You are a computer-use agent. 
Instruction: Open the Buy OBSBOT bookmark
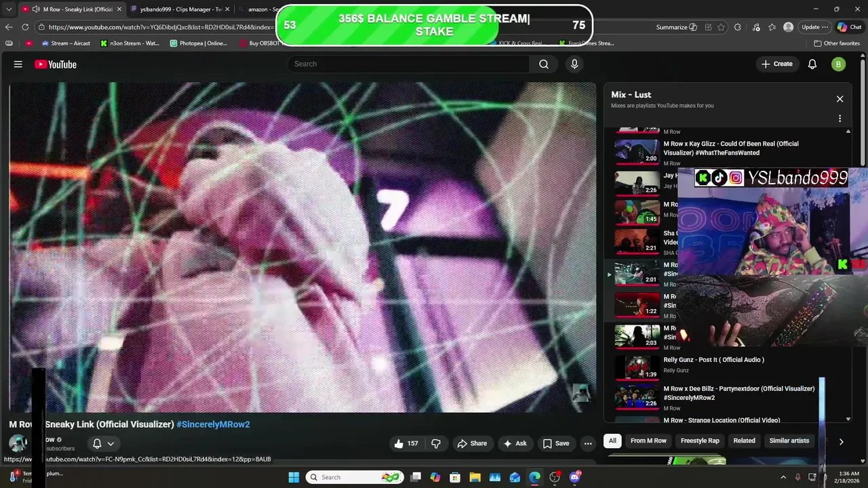click(x=260, y=43)
